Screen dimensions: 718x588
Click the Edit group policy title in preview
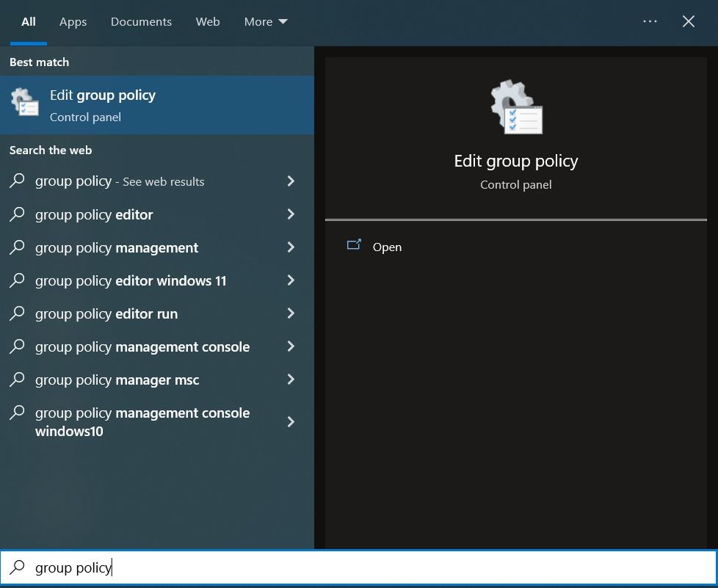coord(516,161)
